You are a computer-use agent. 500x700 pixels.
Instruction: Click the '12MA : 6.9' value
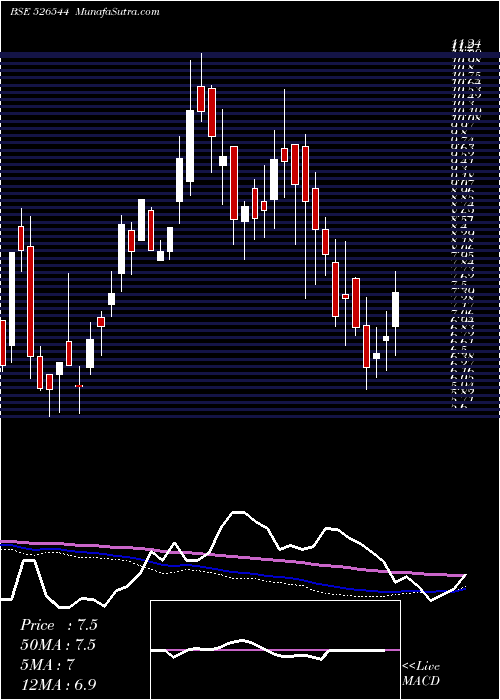58,685
